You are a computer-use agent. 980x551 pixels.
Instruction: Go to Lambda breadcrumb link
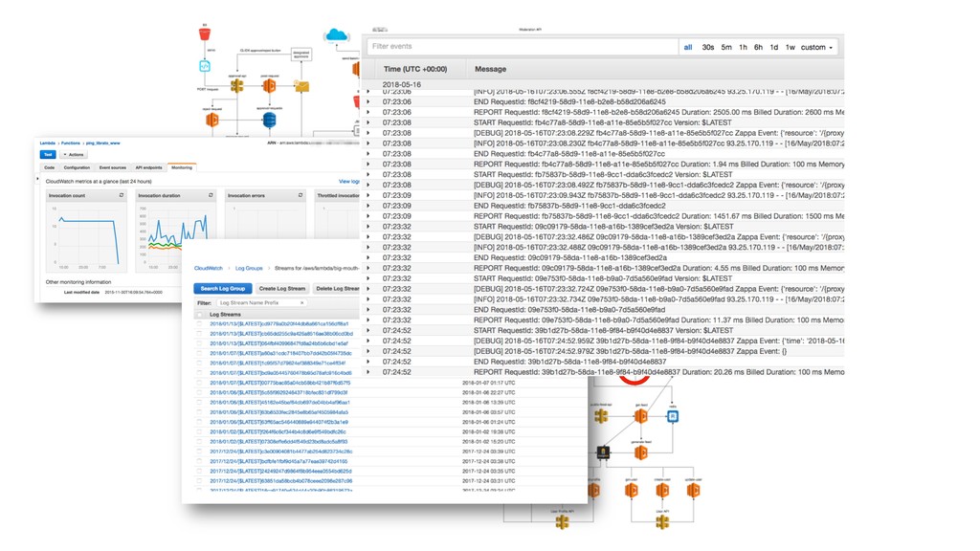tap(47, 143)
